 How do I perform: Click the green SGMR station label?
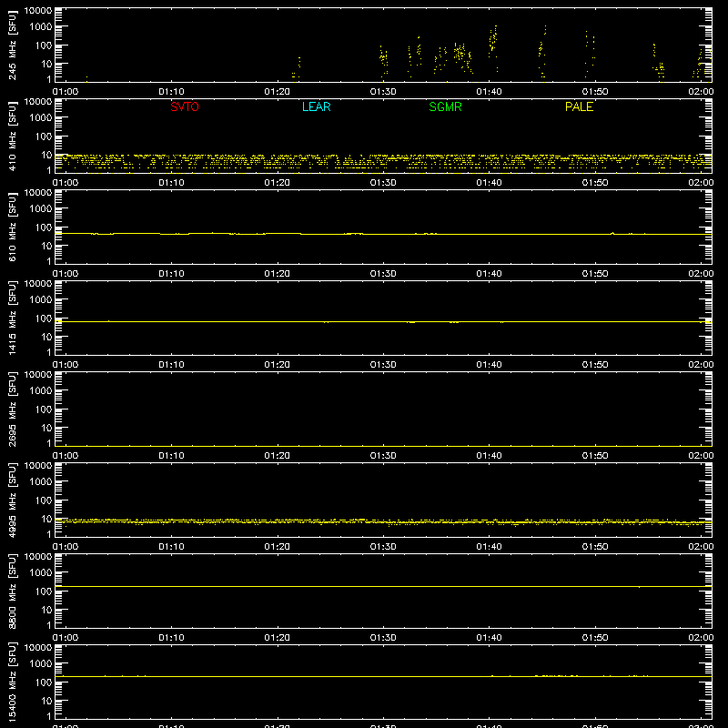point(445,106)
